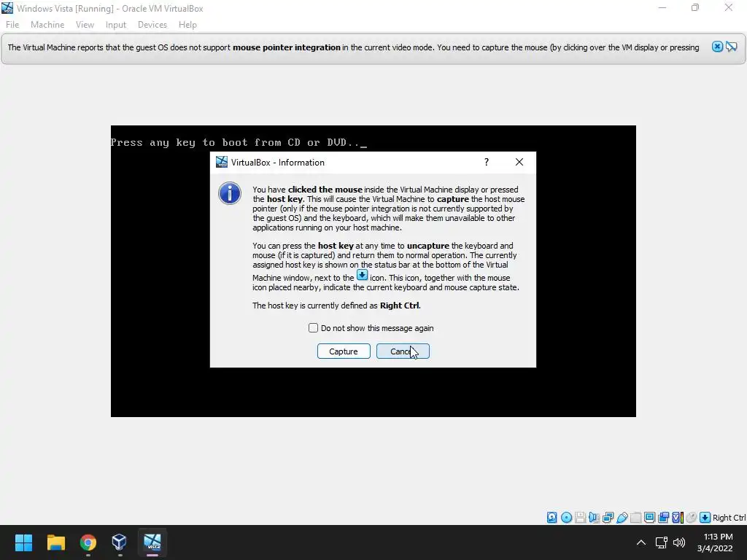Open the Input menu
The width and height of the screenshot is (747, 560).
(x=116, y=25)
